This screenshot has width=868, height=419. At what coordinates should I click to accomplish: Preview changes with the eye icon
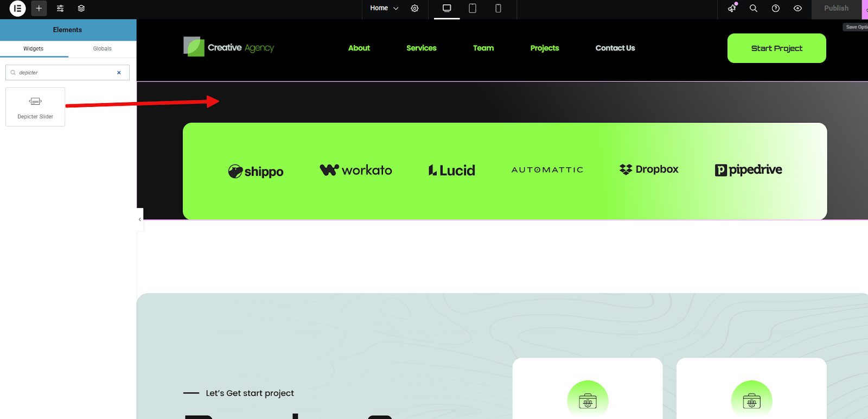tap(797, 8)
